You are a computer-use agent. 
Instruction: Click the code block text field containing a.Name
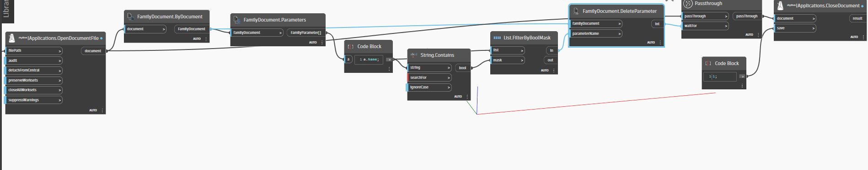click(369, 60)
